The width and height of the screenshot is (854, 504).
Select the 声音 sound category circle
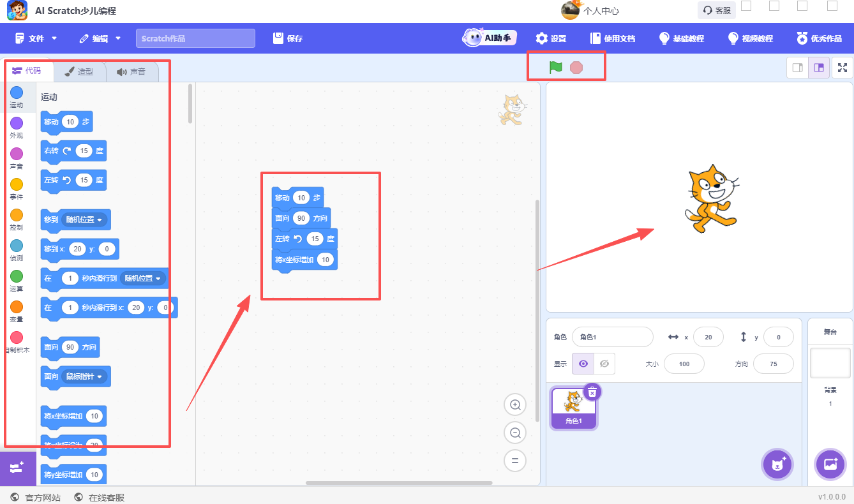[17, 154]
